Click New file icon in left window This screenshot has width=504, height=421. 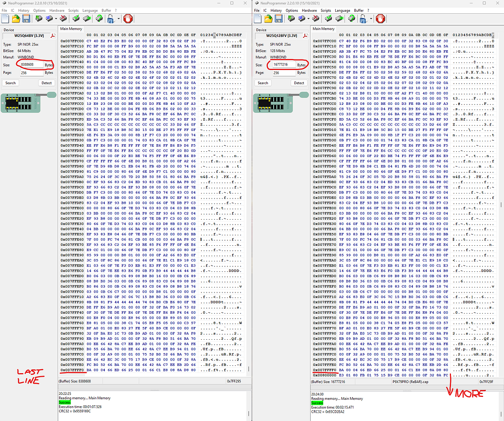coord(6,19)
